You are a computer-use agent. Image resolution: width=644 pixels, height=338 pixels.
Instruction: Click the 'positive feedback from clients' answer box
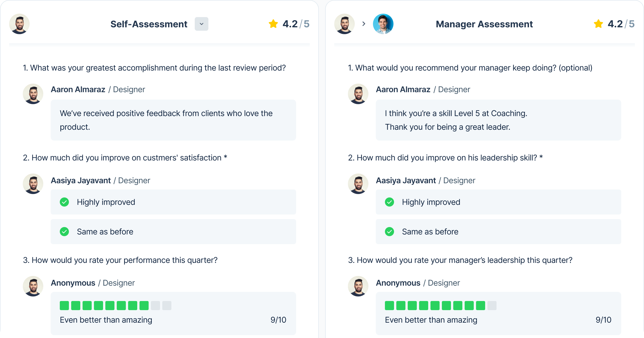(173, 120)
